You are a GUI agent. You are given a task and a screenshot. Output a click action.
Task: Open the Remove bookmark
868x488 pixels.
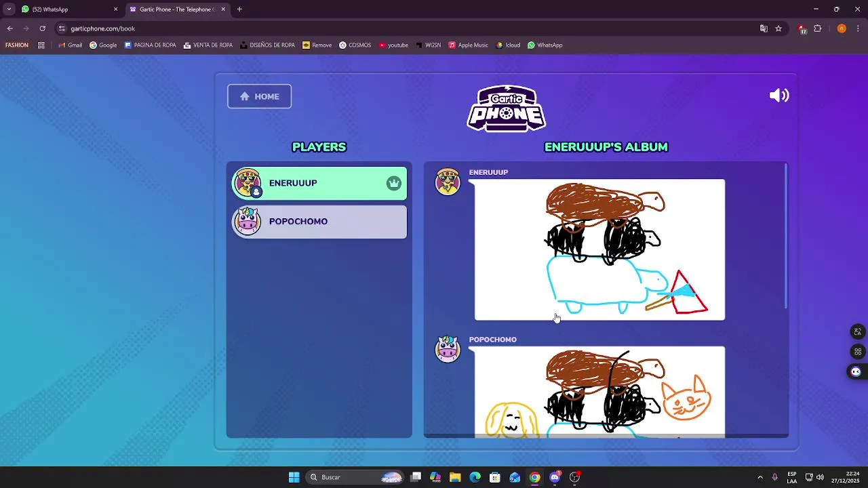point(317,45)
